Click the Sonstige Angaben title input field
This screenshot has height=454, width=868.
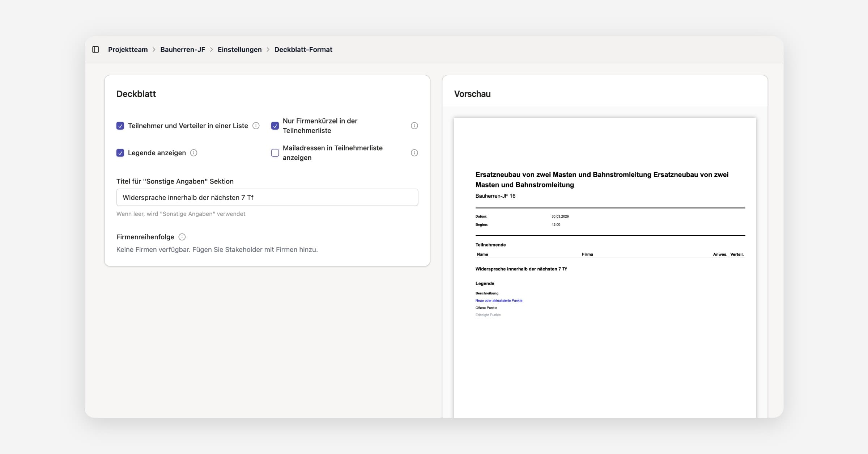click(267, 197)
